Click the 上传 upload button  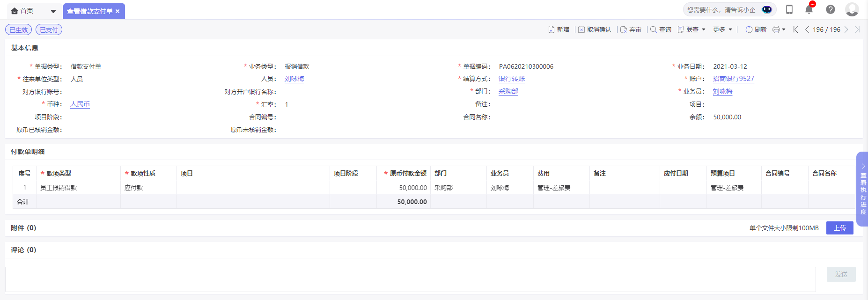tap(839, 228)
